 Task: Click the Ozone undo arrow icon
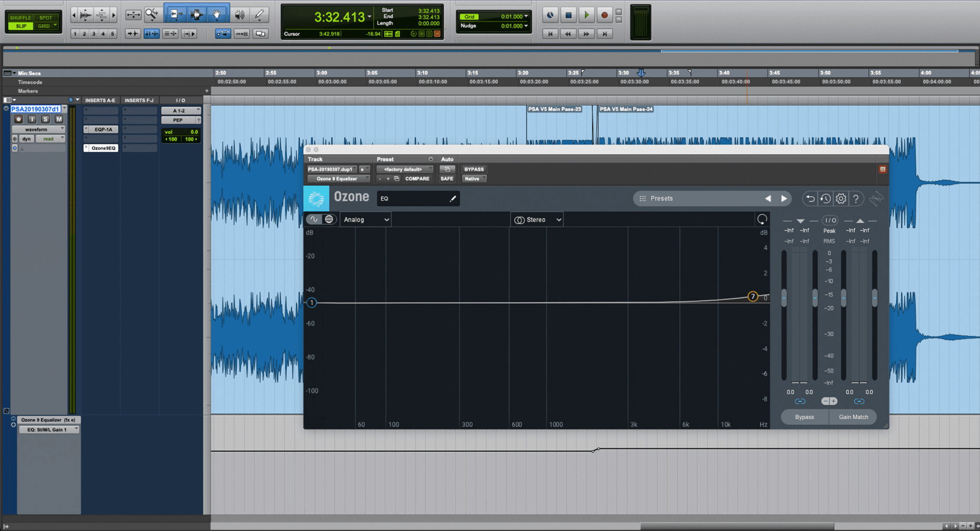tap(810, 199)
